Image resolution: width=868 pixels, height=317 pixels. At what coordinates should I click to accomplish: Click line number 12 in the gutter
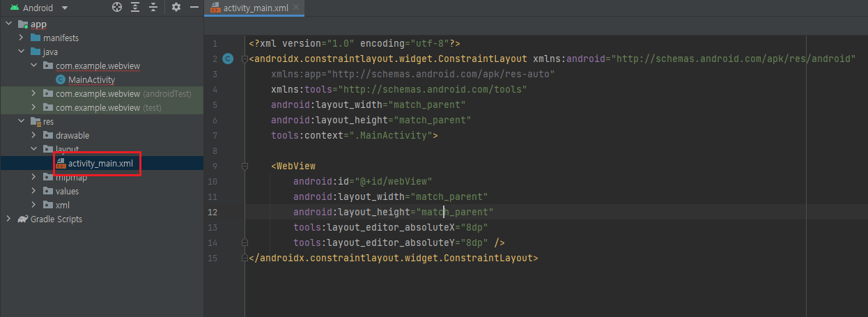[x=213, y=212]
